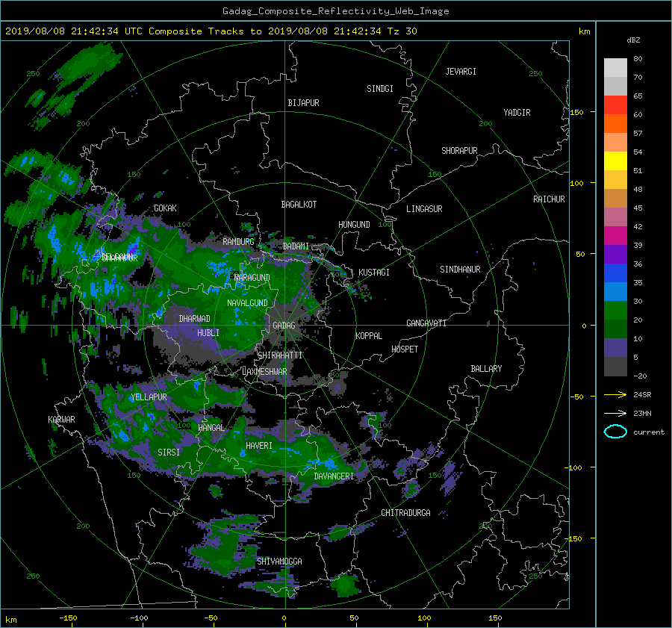The image size is (672, 628).
Task: Click the DHARWAD city label
Action: [195, 319]
